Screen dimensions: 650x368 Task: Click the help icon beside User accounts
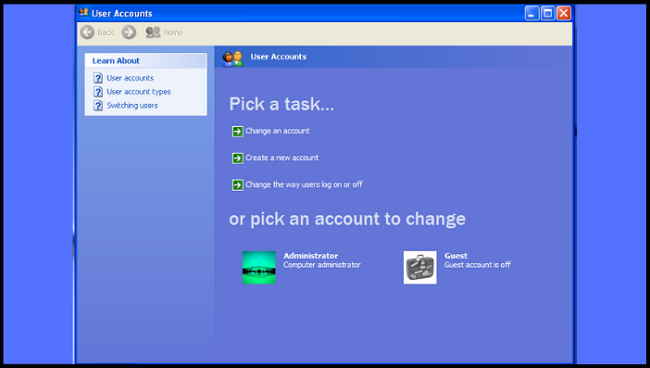[98, 78]
